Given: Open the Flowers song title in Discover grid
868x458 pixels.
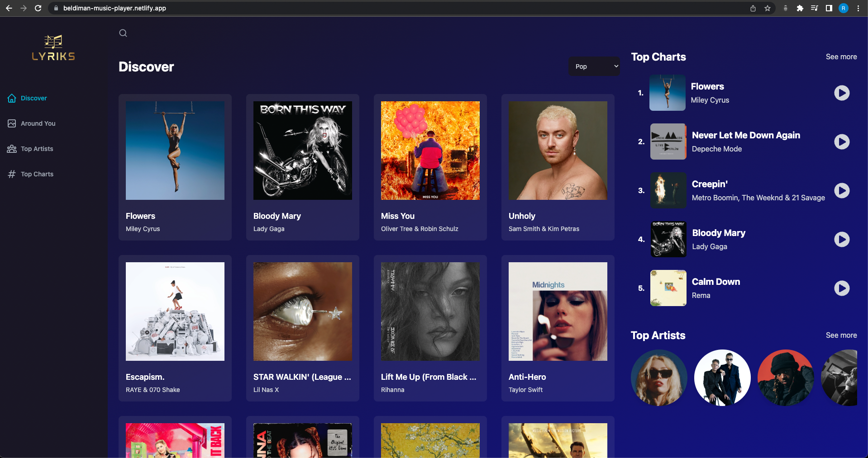Looking at the screenshot, I should (140, 216).
